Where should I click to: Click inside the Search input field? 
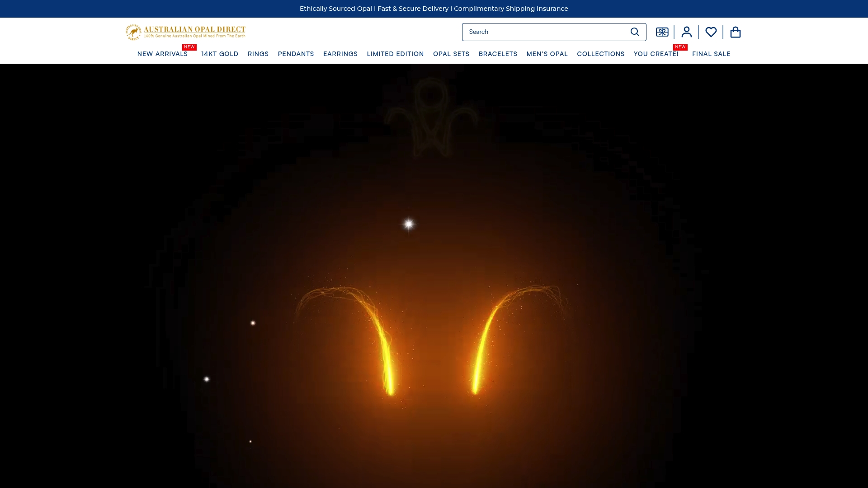[542, 32]
